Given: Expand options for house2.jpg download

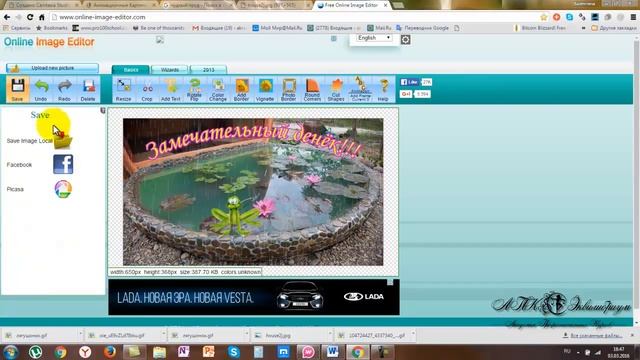Looking at the screenshot, I should [330, 335].
